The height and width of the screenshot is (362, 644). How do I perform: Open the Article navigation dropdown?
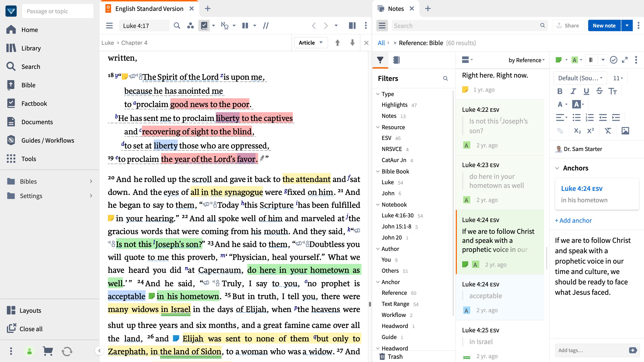pos(311,43)
